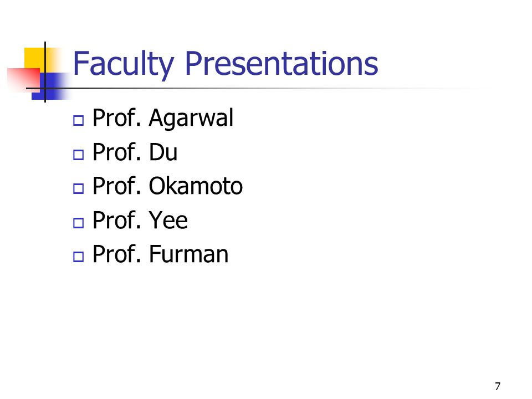532x399 pixels.
Task: Click the slide number 7
Action: click(498, 386)
